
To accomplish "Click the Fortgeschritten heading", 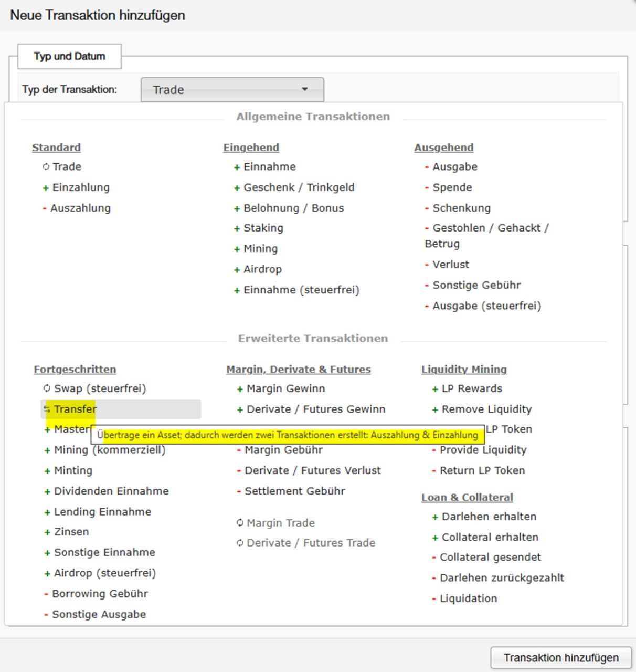I will (75, 370).
